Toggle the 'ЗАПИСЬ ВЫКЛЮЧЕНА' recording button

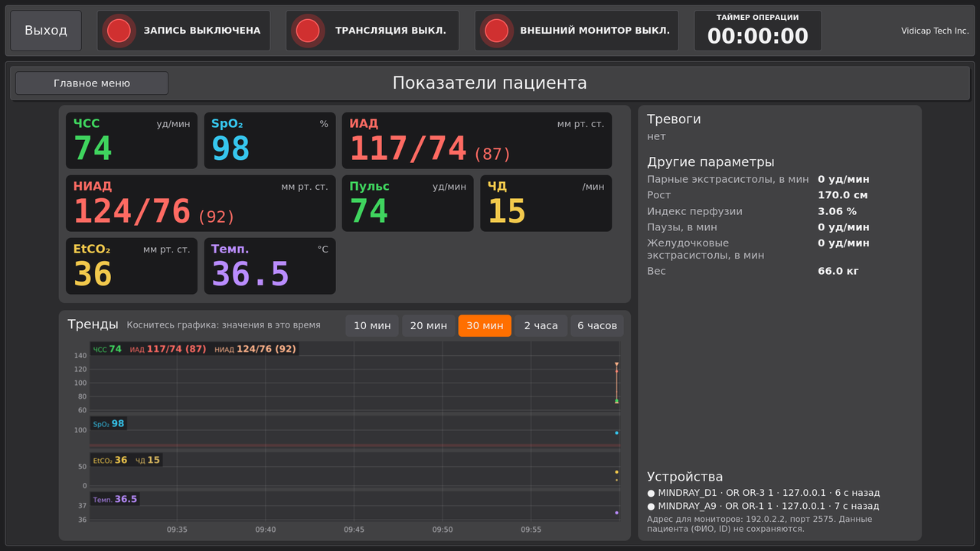[x=184, y=31]
